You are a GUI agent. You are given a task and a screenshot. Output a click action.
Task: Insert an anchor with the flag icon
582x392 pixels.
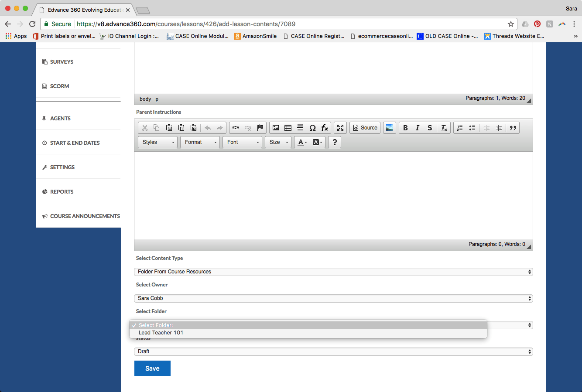point(260,128)
